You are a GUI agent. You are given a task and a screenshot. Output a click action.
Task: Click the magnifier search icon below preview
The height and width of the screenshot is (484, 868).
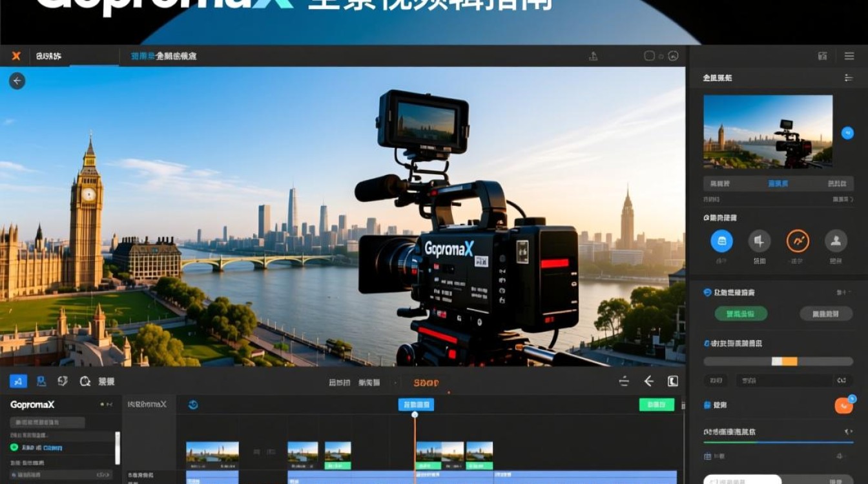click(85, 381)
